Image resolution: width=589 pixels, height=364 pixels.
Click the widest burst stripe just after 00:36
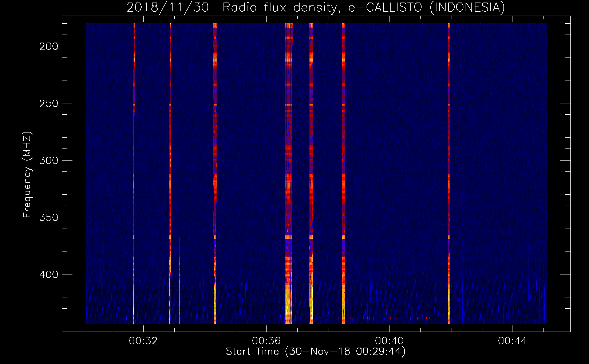289,174
